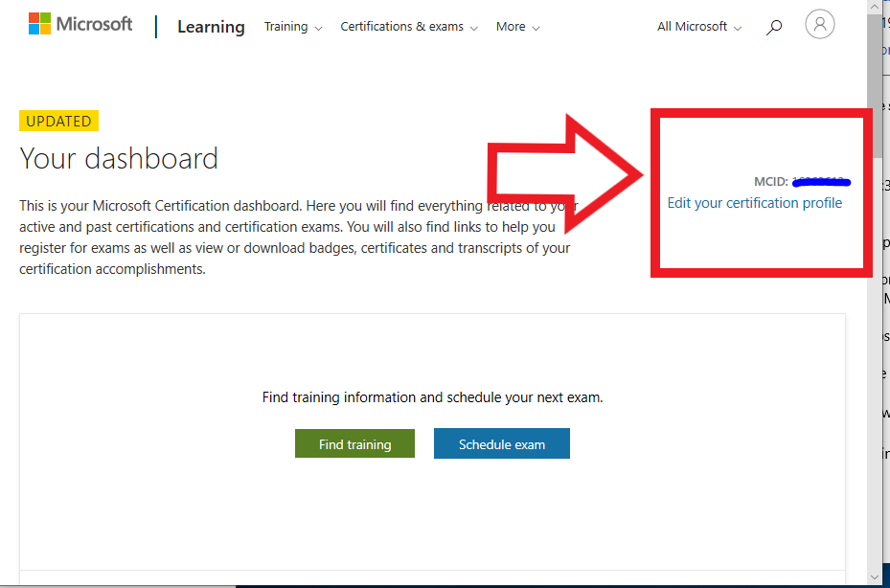Open Edit your certification profile link
This screenshot has height=588, width=890.
pyautogui.click(x=754, y=203)
